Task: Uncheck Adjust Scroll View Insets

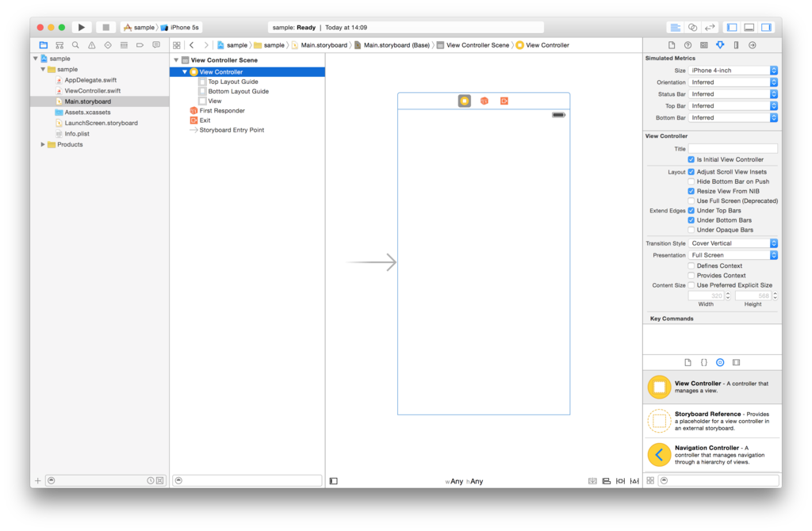Action: [691, 172]
